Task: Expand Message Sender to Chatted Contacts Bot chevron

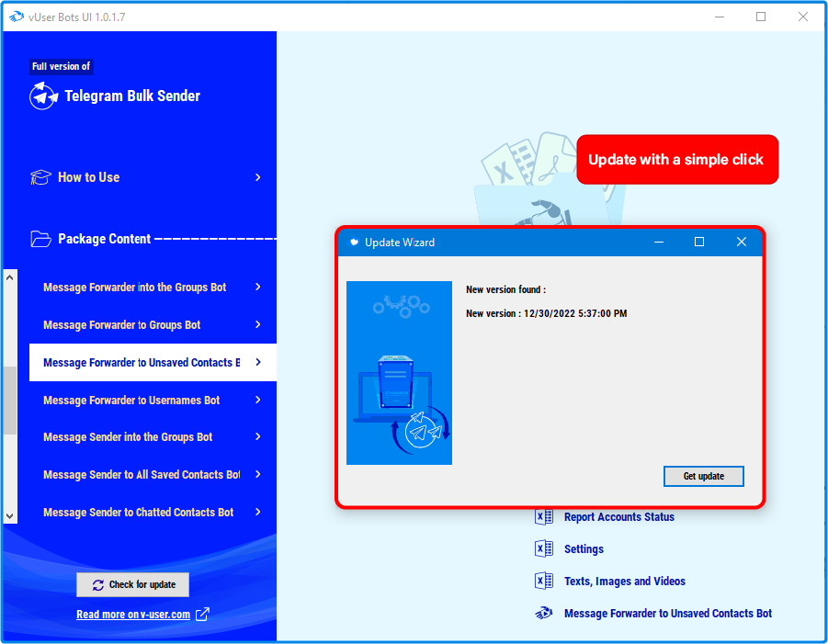Action: click(x=257, y=512)
